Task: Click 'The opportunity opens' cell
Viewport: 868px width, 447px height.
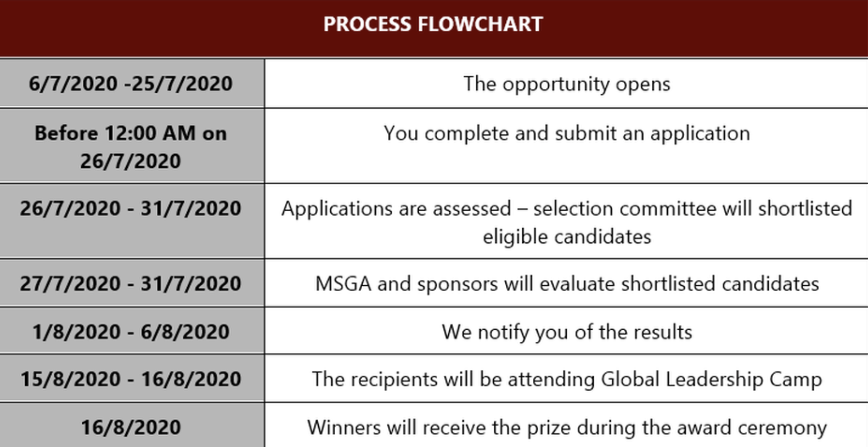Action: tap(567, 84)
